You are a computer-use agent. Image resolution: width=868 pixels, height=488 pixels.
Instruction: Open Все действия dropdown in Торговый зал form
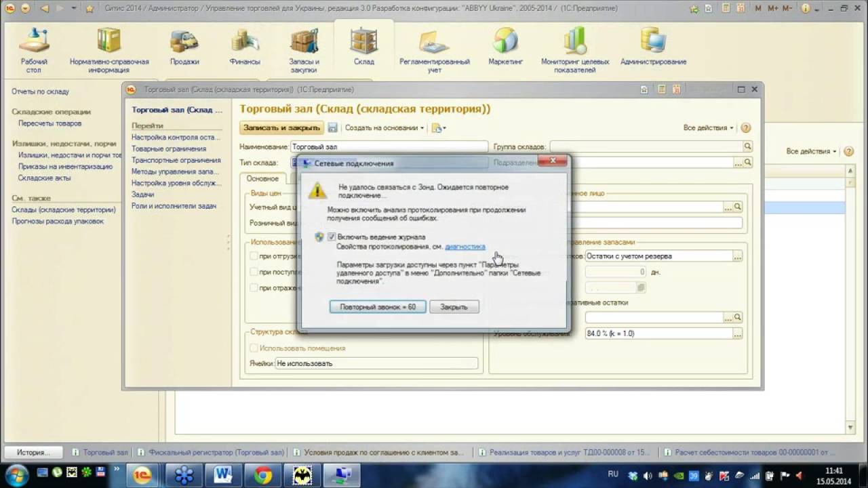click(709, 127)
